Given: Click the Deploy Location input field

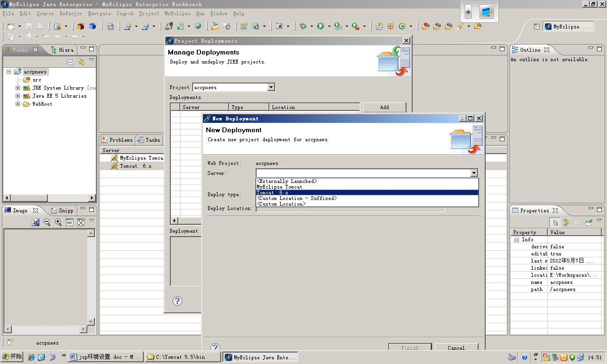Looking at the screenshot, I should click(x=350, y=209).
